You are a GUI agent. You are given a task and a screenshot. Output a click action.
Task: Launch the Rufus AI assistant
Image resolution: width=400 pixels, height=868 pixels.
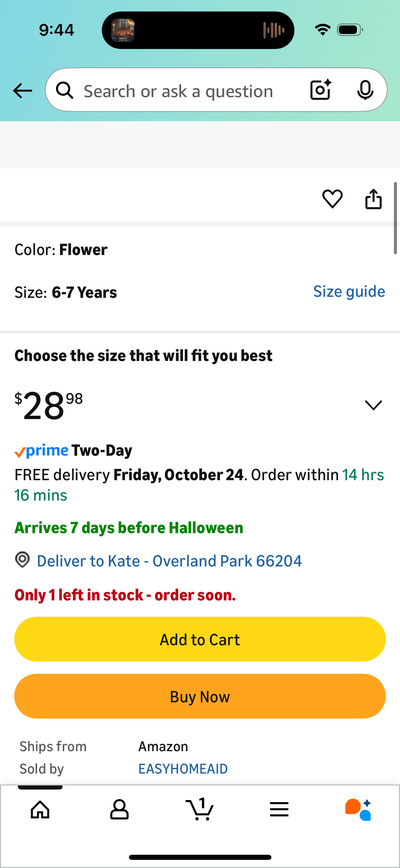coord(358,810)
